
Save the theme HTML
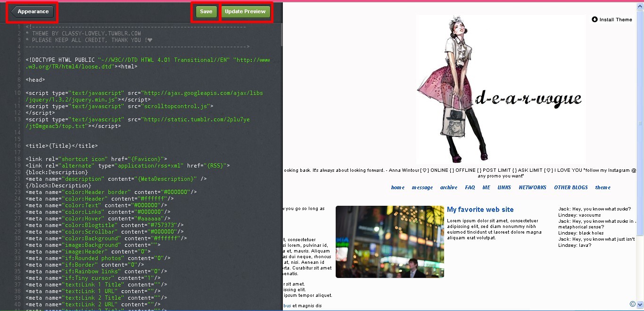coord(206,12)
